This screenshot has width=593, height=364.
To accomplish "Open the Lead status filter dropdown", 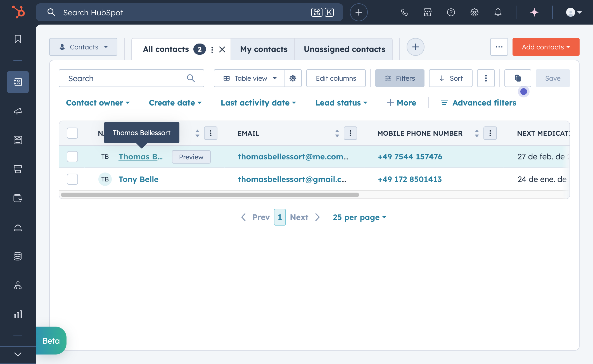I will point(341,103).
